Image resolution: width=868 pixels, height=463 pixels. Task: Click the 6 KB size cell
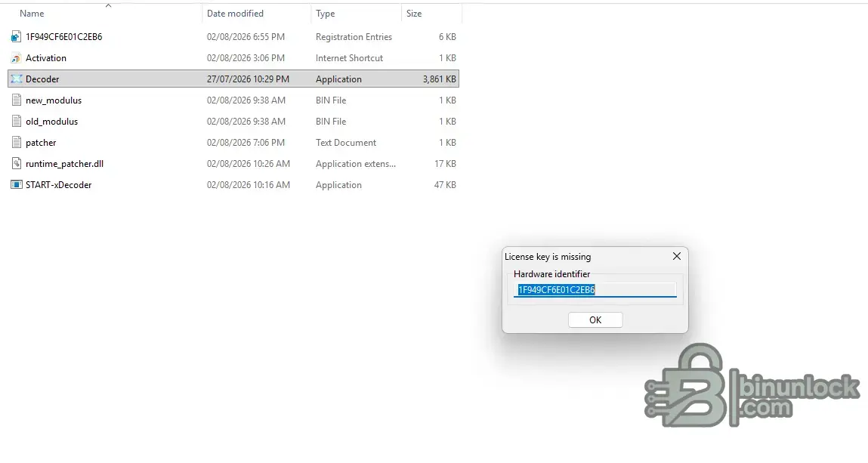(x=447, y=37)
